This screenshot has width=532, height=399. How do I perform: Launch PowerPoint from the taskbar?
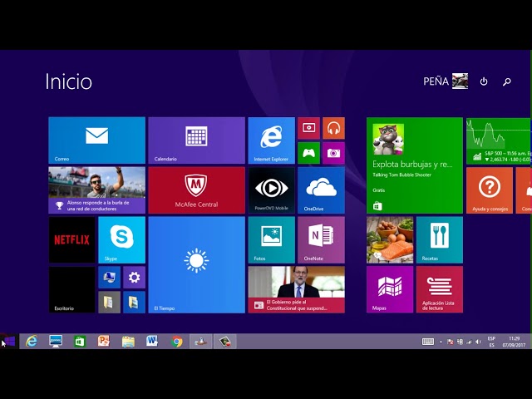click(104, 341)
